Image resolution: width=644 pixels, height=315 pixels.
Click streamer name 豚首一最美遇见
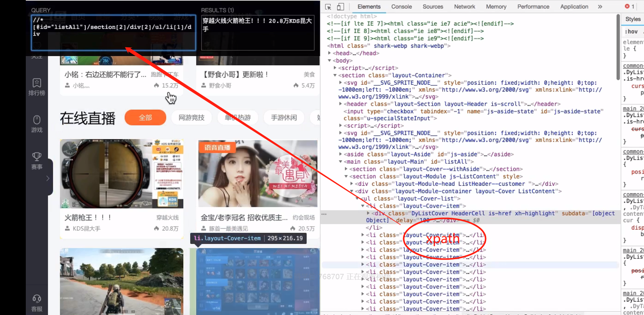(229, 228)
